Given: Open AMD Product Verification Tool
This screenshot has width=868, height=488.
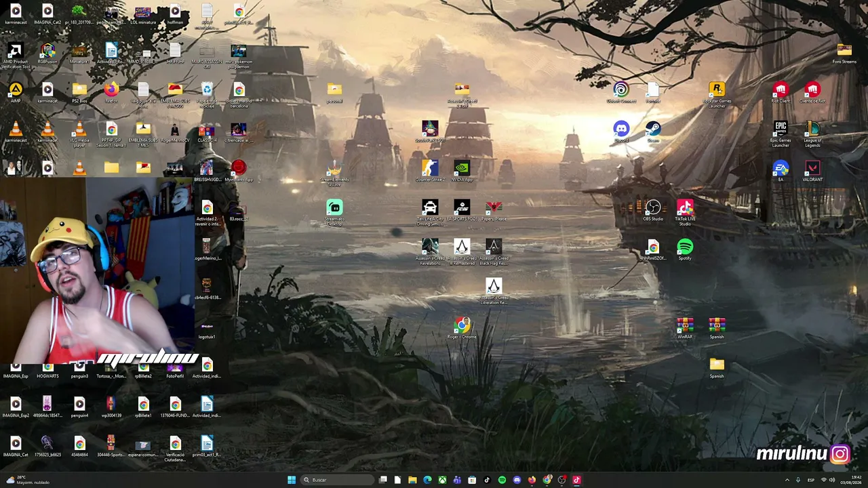Looking at the screenshot, I should point(16,55).
